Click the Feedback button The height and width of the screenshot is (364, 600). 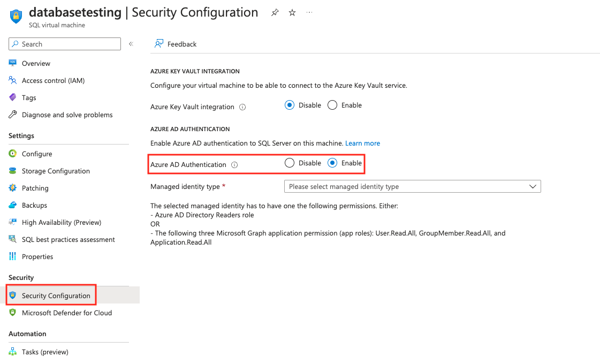(181, 44)
